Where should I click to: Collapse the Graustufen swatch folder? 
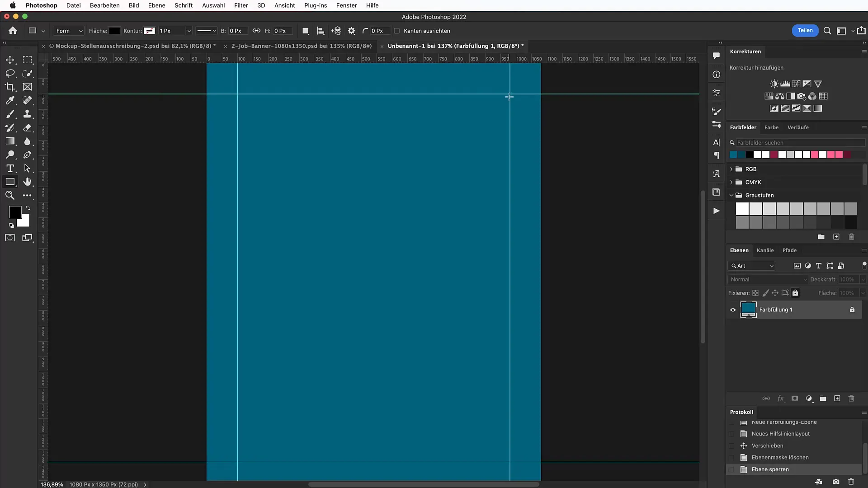click(731, 195)
